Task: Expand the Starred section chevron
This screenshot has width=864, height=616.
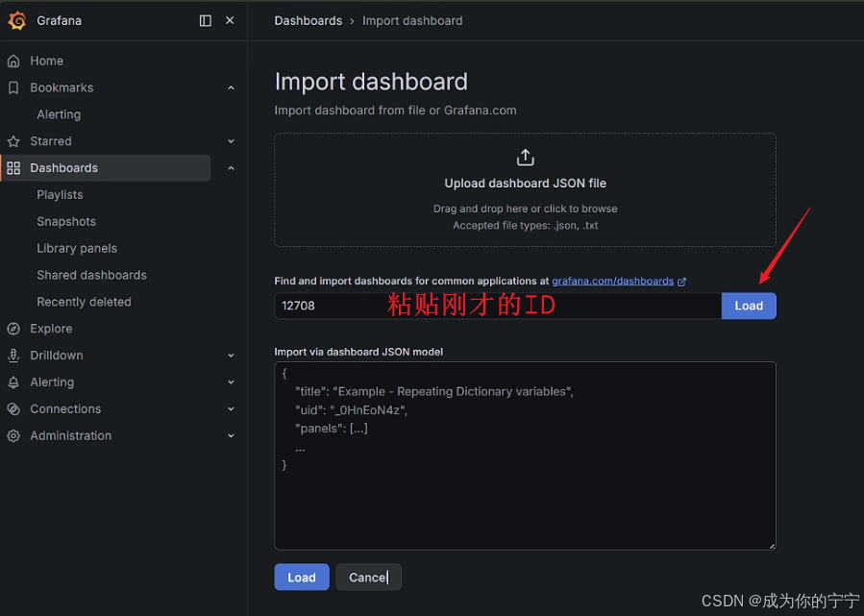Action: click(x=231, y=141)
